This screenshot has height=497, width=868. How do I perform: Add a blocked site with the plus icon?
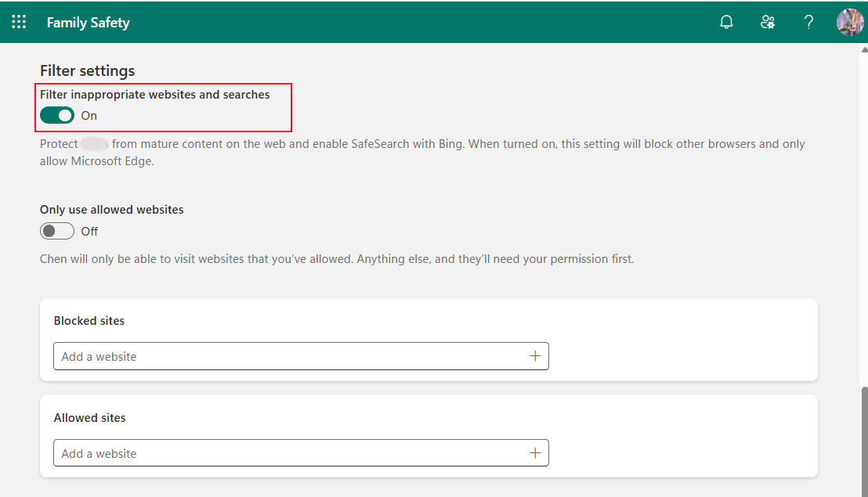click(x=535, y=355)
